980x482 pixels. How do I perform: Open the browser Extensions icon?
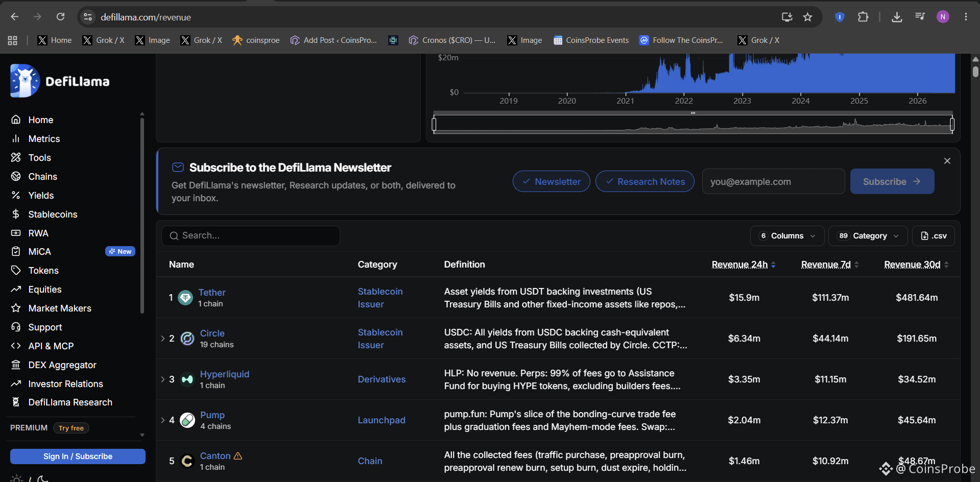[x=863, y=17]
